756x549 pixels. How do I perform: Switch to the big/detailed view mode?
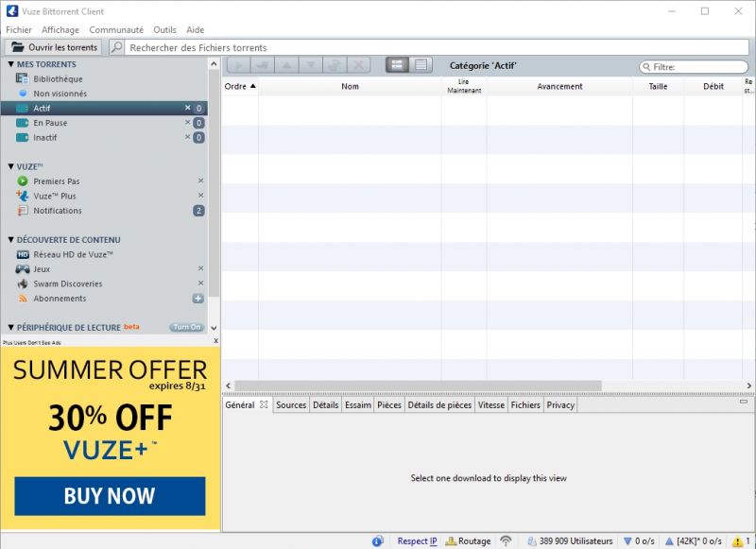[x=397, y=65]
